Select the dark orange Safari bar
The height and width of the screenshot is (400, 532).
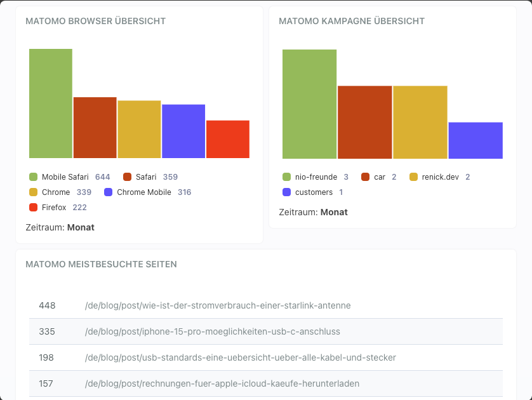95,128
